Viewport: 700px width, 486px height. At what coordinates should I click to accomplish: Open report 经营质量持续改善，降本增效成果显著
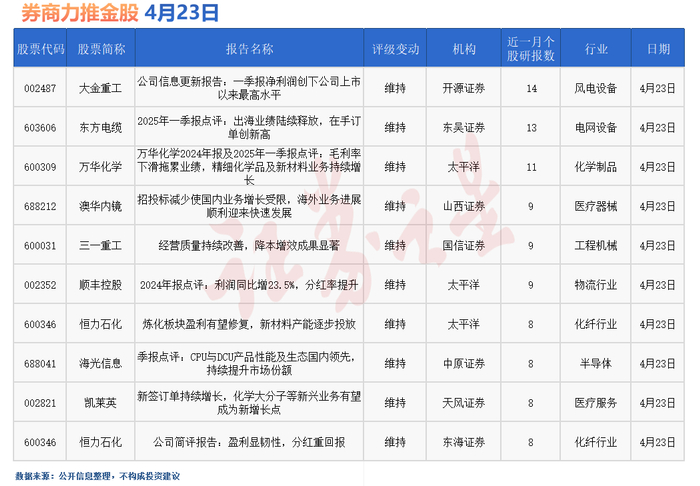[249, 245]
